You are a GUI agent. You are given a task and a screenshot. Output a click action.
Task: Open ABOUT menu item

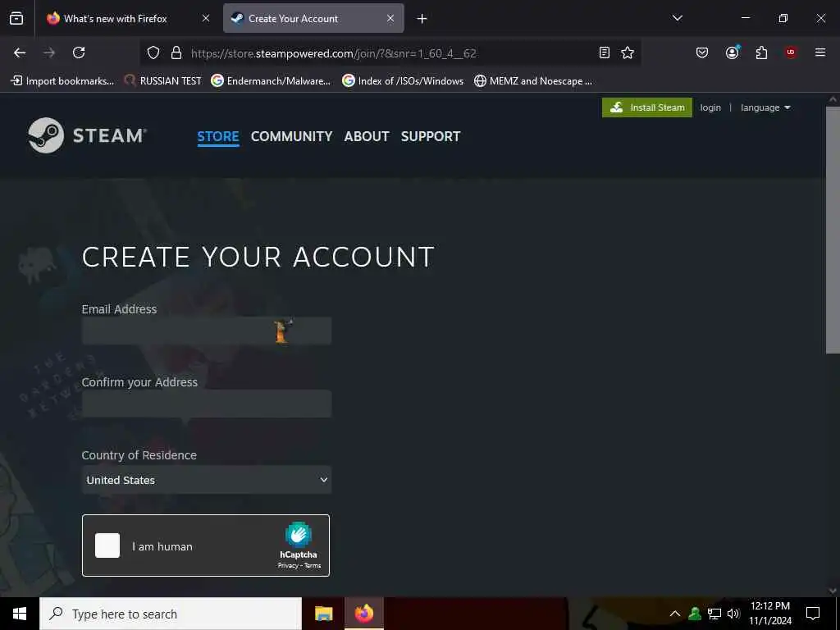pyautogui.click(x=367, y=137)
